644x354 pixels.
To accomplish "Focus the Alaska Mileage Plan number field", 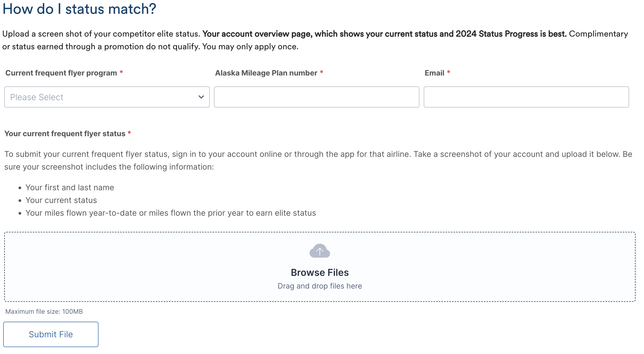I will [x=316, y=97].
